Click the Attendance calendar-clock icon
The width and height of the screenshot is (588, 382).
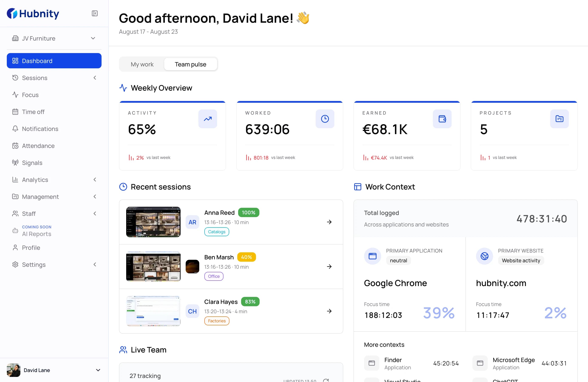[x=15, y=146]
